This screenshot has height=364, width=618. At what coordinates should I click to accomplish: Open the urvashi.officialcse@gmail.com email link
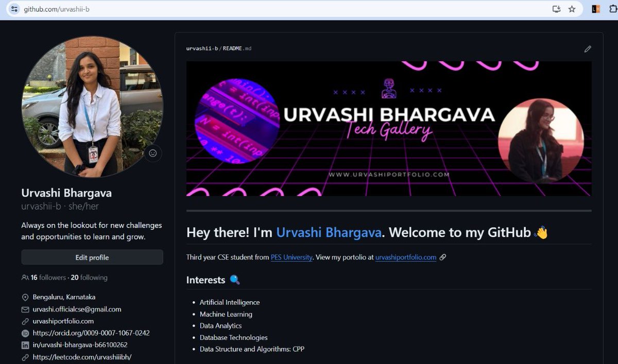click(x=77, y=309)
